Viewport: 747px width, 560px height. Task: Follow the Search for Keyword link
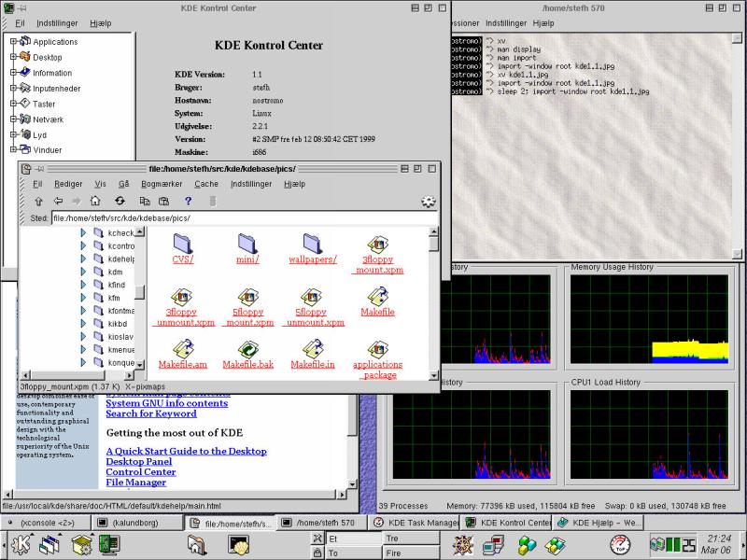150,413
